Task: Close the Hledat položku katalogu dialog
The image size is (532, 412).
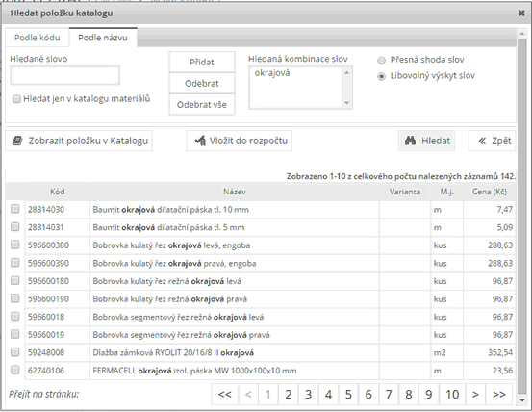Action: (x=521, y=13)
